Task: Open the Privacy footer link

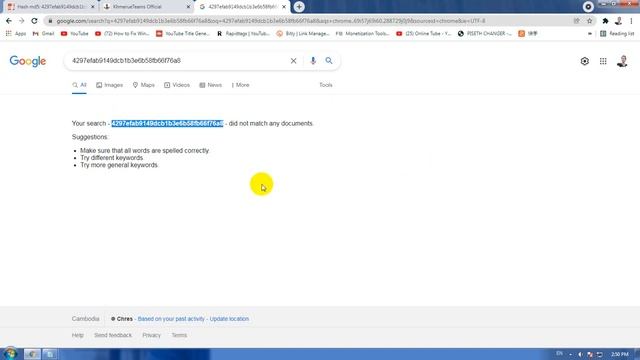Action: point(151,335)
